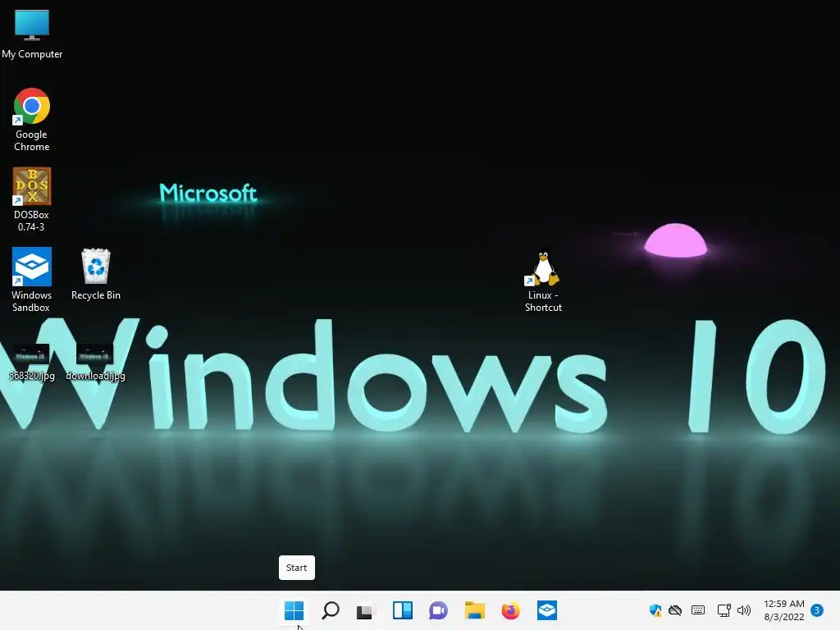This screenshot has height=630, width=840.
Task: Select the download.jpg file thumbnail
Action: tap(95, 354)
